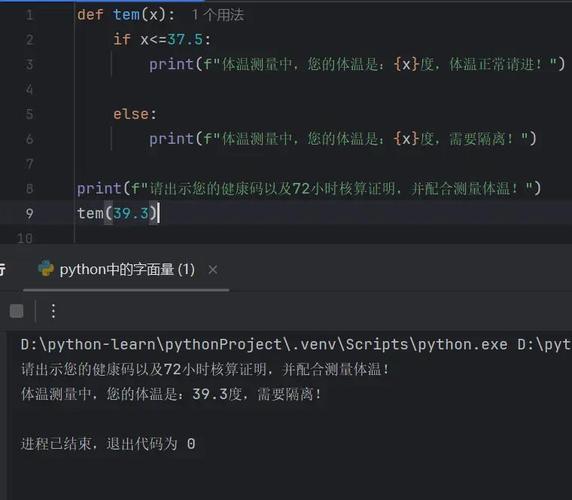Click the print statement on line 8
Image resolution: width=572 pixels, height=500 pixels.
click(x=309, y=189)
